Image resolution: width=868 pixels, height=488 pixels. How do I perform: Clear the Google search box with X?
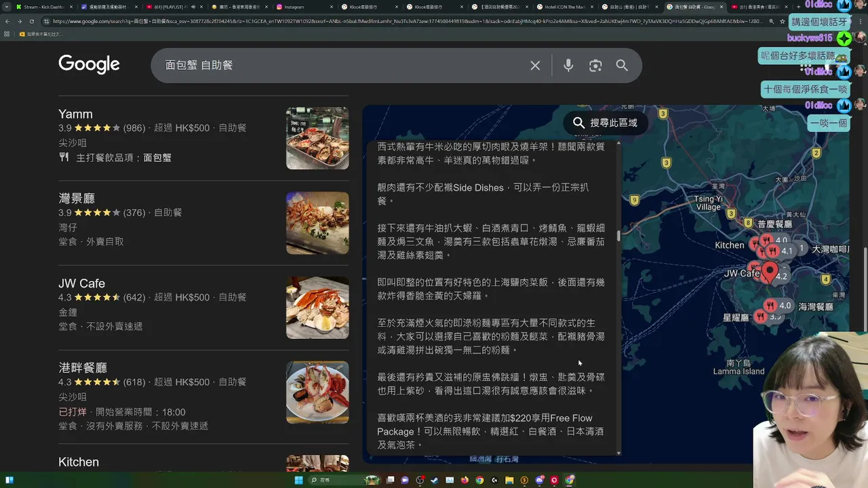(x=535, y=66)
